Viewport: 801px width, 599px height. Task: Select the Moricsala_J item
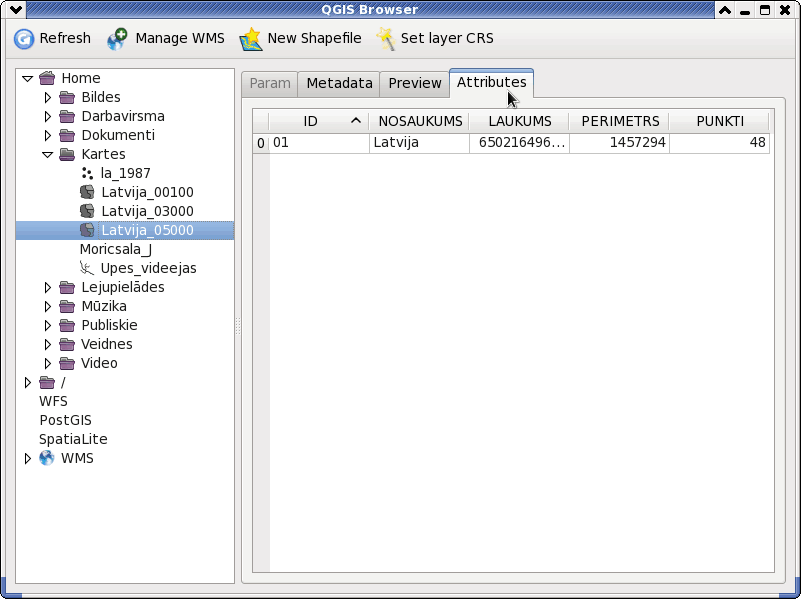(115, 249)
